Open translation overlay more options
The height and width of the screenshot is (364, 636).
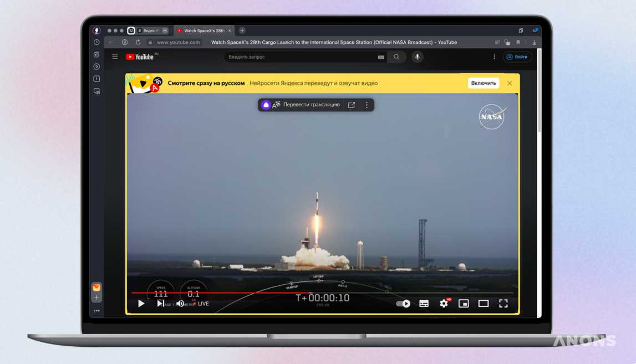pos(367,105)
